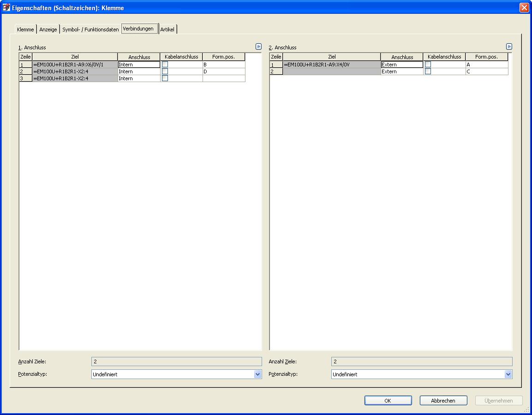The height and width of the screenshot is (415, 532).
Task: Click Form.pos. column header in 2. Anschluss table
Action: [x=486, y=57]
